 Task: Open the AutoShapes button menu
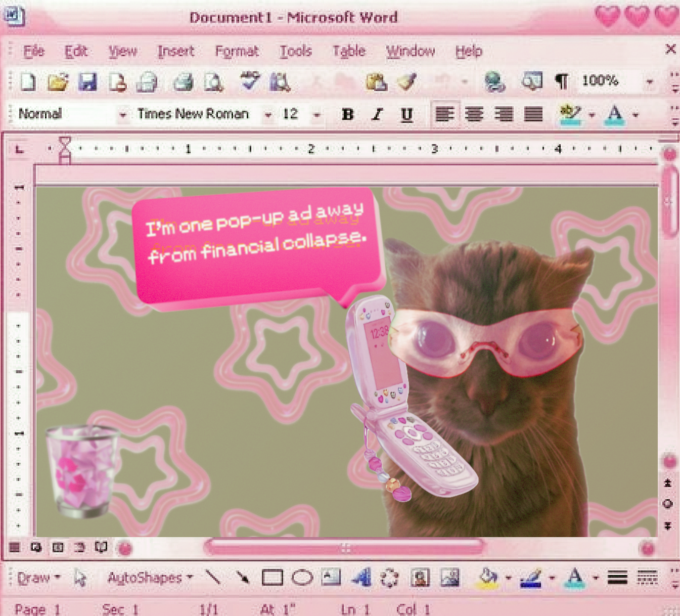click(x=150, y=577)
